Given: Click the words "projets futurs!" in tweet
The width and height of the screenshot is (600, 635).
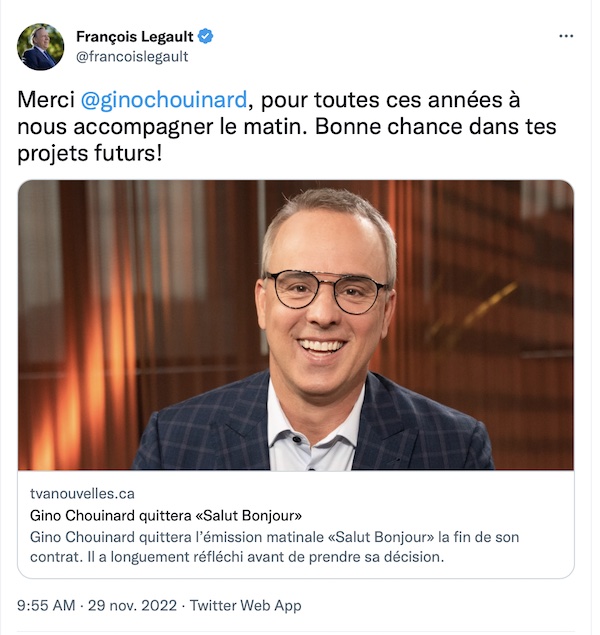Looking at the screenshot, I should pos(90,154).
